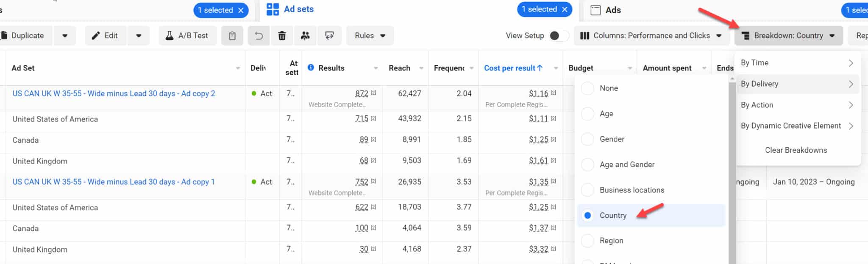Expand the Rules dropdown
868x264 pixels.
point(370,36)
